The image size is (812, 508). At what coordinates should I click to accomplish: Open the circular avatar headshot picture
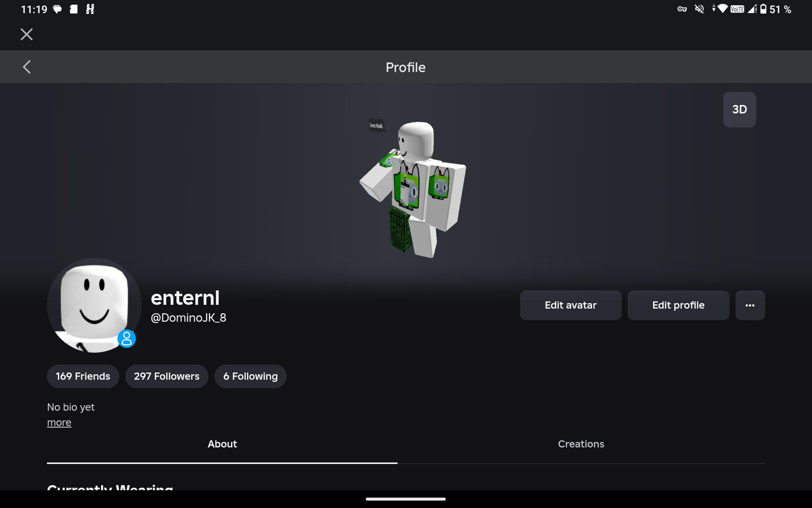coord(94,305)
